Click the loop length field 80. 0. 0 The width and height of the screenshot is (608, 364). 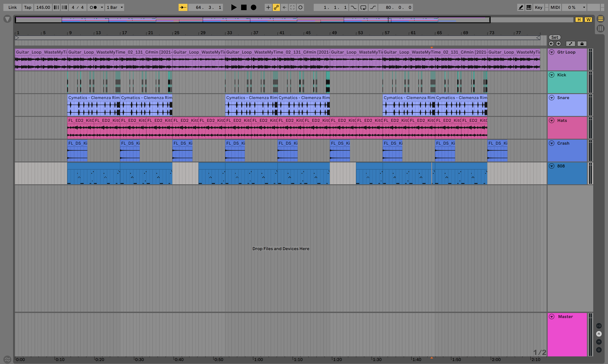coord(396,7)
